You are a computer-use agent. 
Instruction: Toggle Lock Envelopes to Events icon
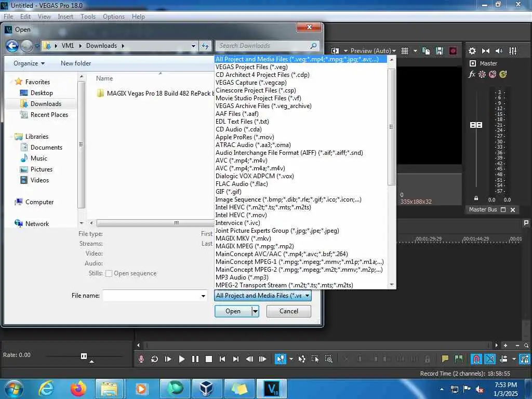(525, 359)
